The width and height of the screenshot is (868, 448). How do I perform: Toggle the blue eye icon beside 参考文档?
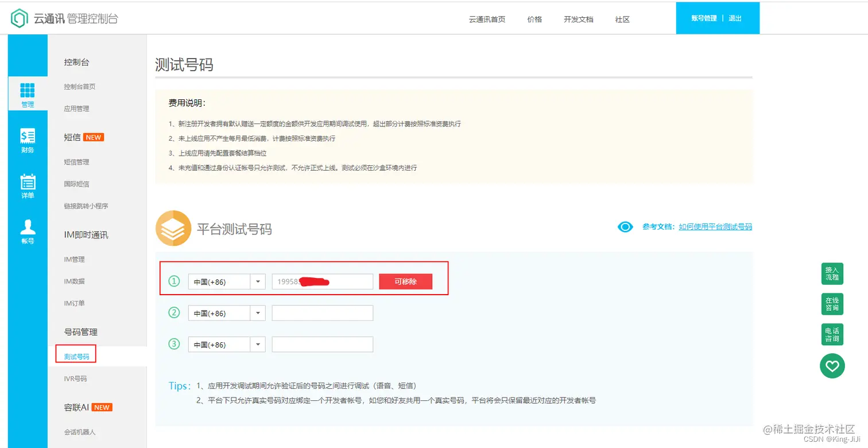(625, 226)
